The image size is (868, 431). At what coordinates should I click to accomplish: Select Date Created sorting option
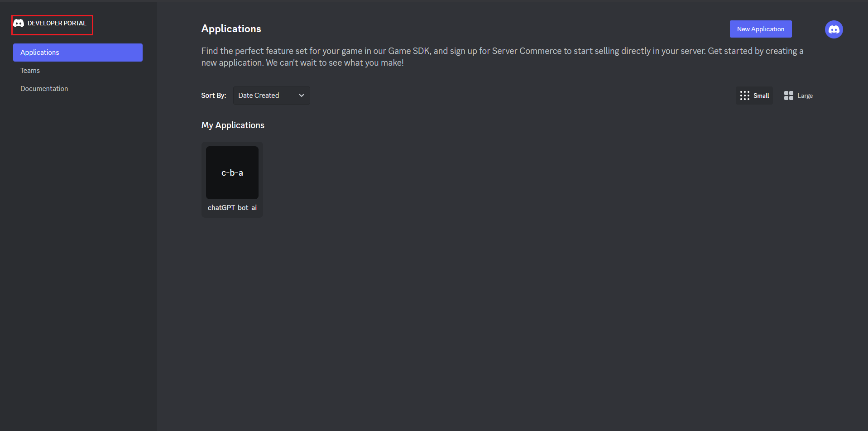[259, 95]
